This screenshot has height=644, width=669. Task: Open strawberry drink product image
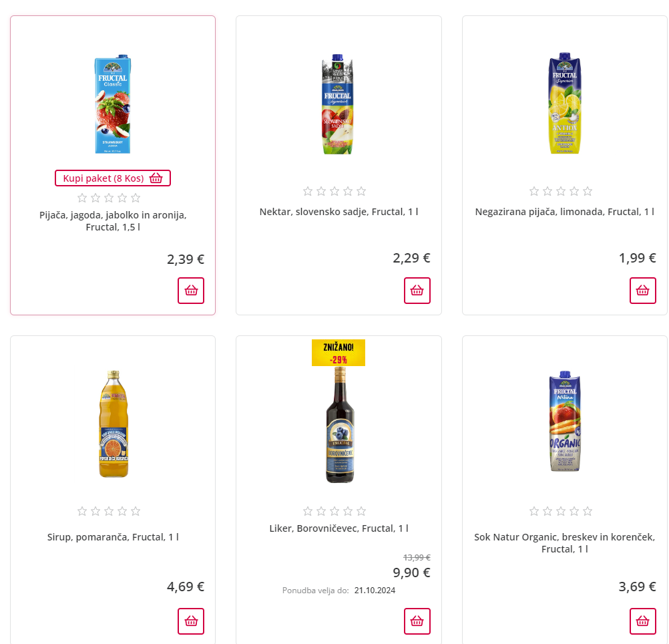[113, 105]
